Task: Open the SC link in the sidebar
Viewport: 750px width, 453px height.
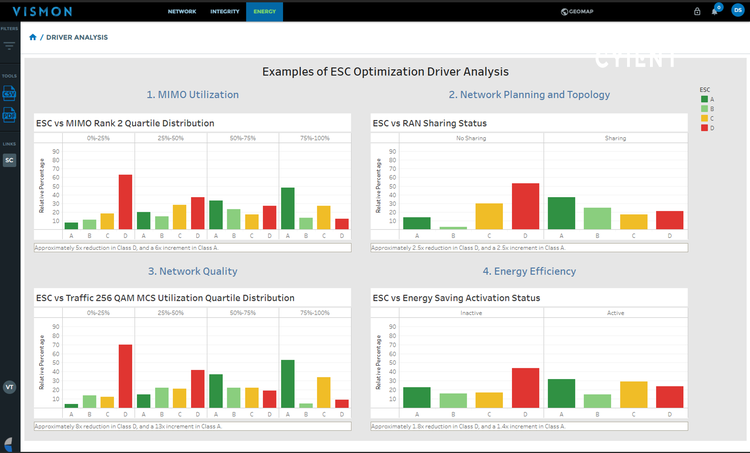Action: coord(10,160)
